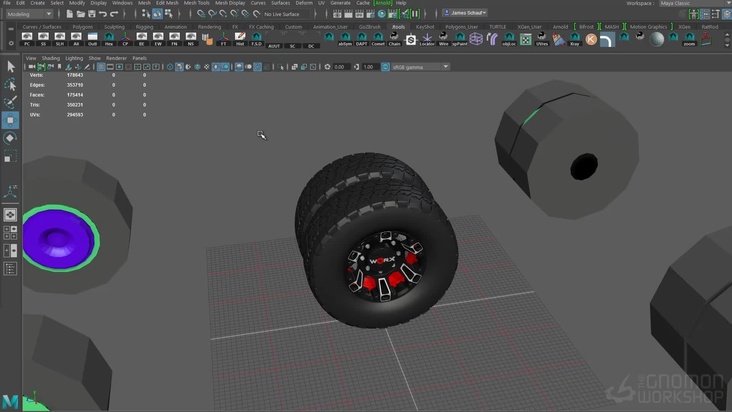Image resolution: width=732 pixels, height=412 pixels.
Task: Toggle Smooth Shade All in viewport toolbar
Action: [x=179, y=67]
